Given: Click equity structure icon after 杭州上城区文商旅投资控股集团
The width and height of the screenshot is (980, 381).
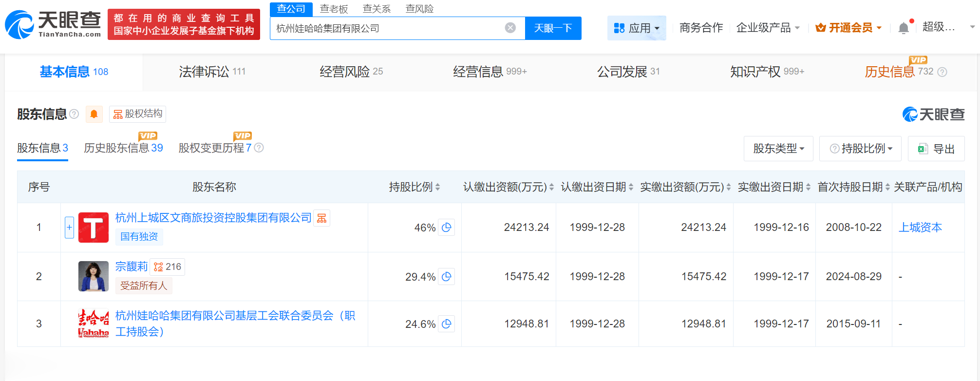Looking at the screenshot, I should (x=321, y=218).
